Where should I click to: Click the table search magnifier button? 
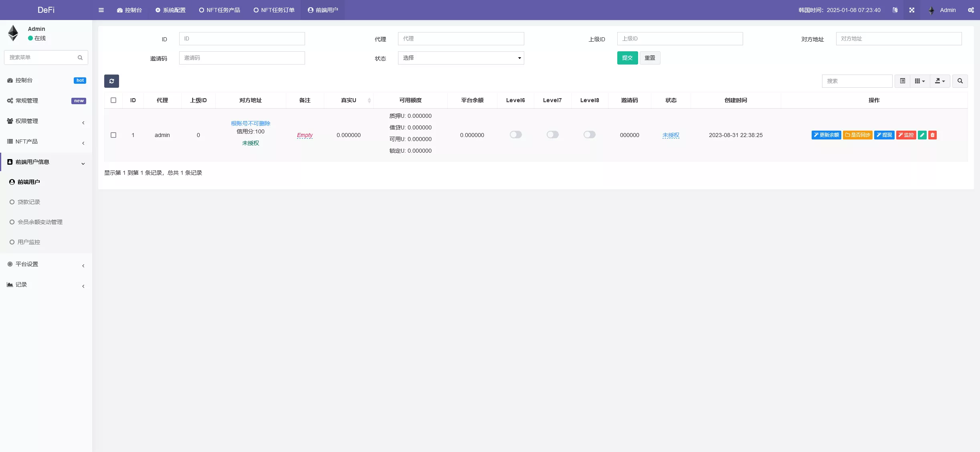click(960, 81)
